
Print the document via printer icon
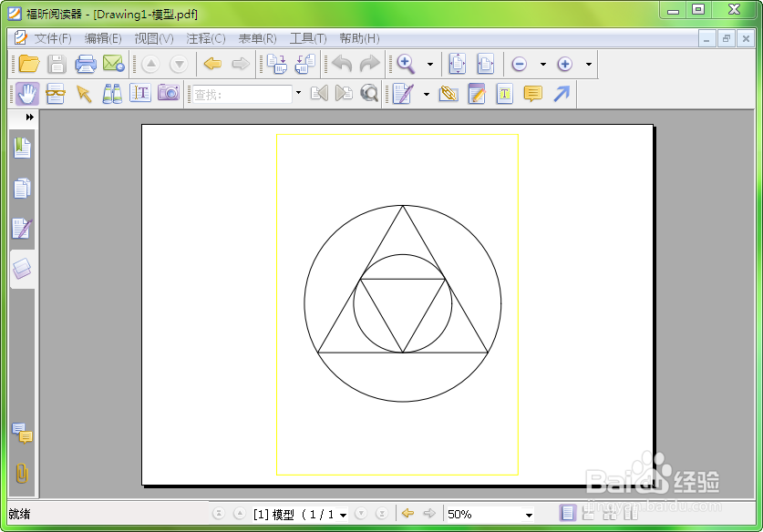pyautogui.click(x=85, y=64)
